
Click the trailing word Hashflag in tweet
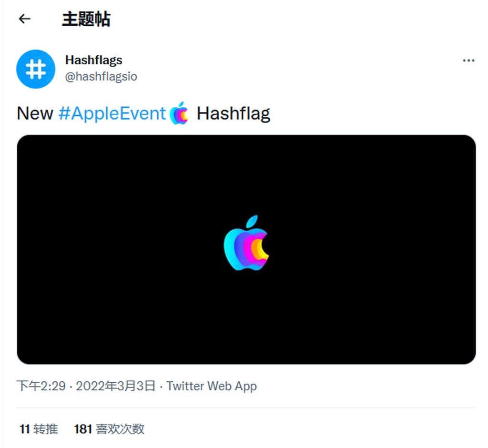[234, 114]
